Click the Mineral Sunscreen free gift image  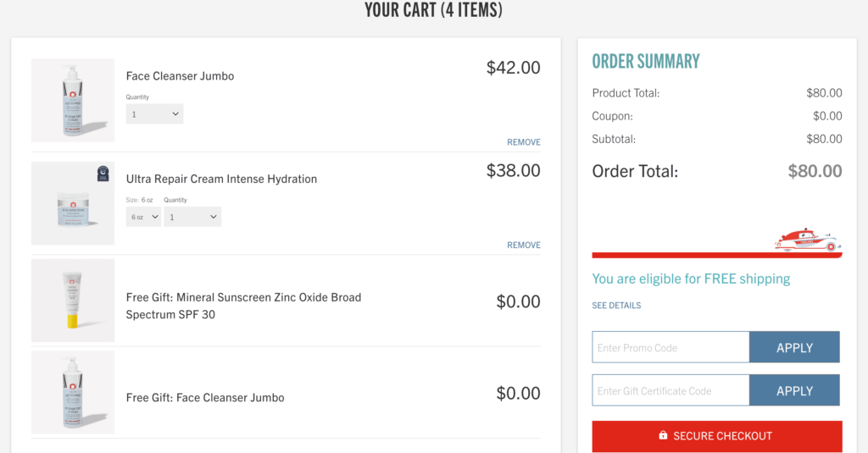click(73, 301)
